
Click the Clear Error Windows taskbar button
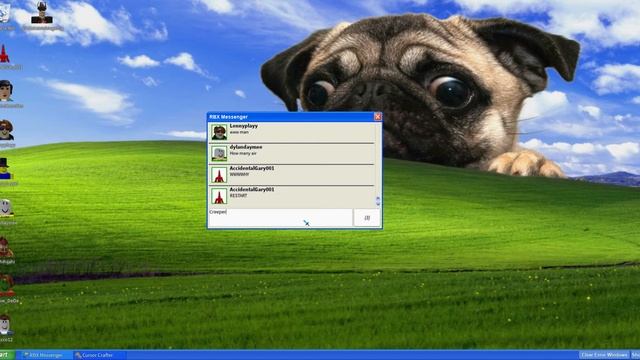click(604, 355)
